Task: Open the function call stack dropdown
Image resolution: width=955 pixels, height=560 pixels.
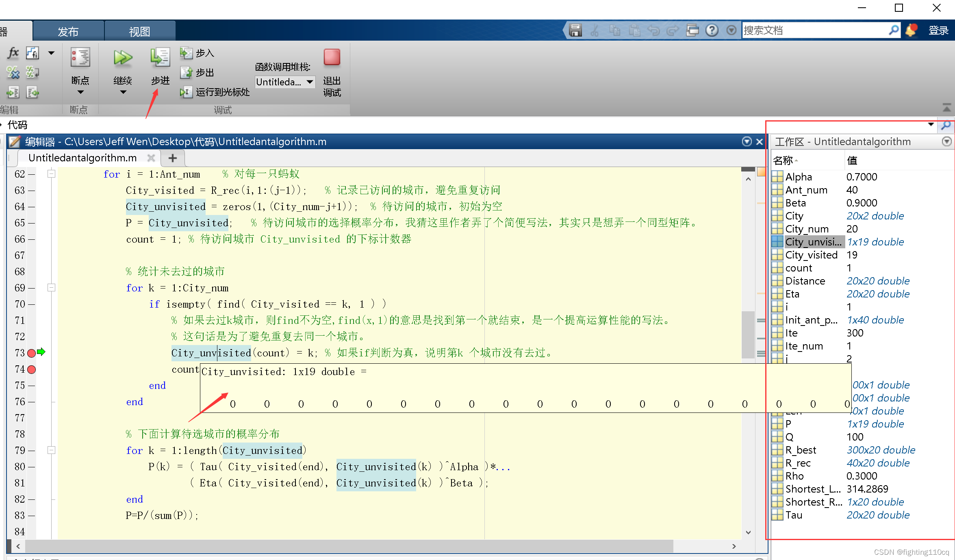Action: (310, 82)
